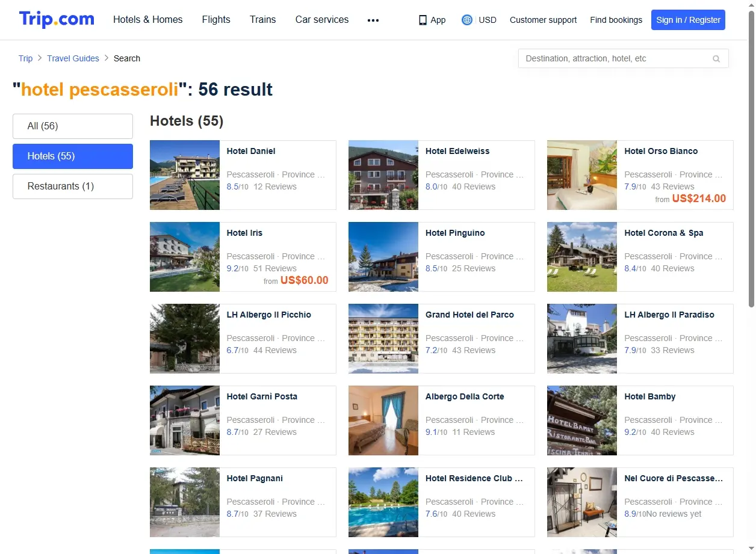Select the Hotels (55) filter tab
The height and width of the screenshot is (554, 756).
pos(73,156)
